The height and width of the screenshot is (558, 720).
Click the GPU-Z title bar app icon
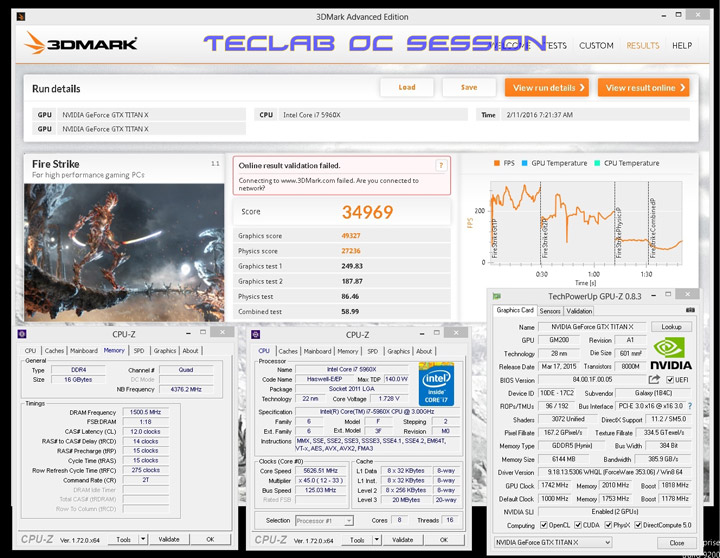click(496, 296)
